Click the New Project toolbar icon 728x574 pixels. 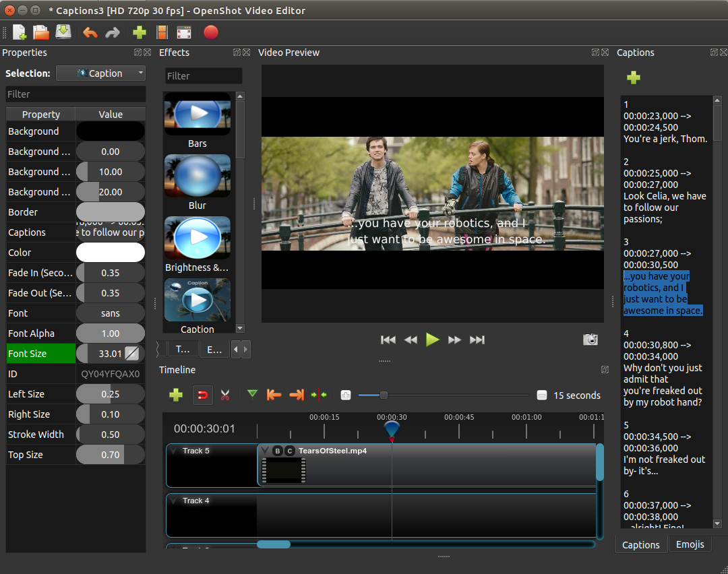click(x=19, y=32)
